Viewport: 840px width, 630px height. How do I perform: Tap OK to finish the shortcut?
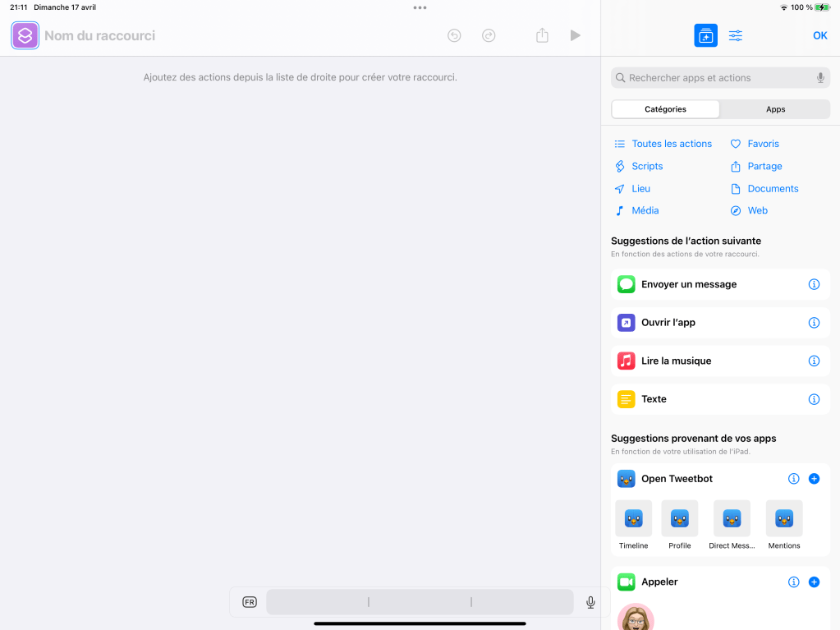tap(819, 35)
